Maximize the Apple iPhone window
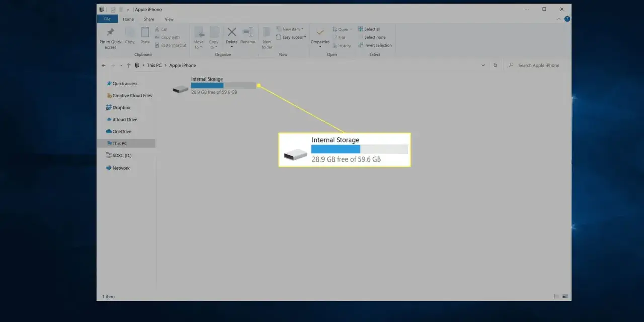Viewport: 644px width, 322px height. pyautogui.click(x=544, y=9)
